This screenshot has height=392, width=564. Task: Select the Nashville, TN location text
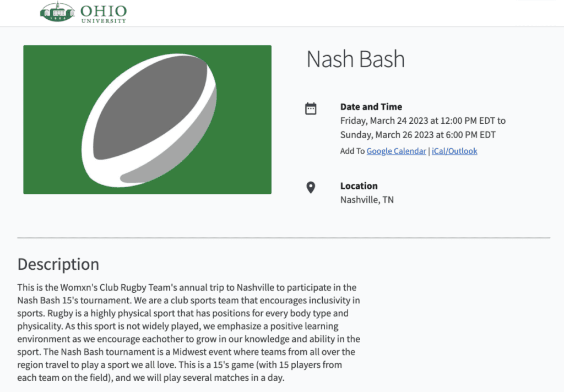tap(367, 200)
